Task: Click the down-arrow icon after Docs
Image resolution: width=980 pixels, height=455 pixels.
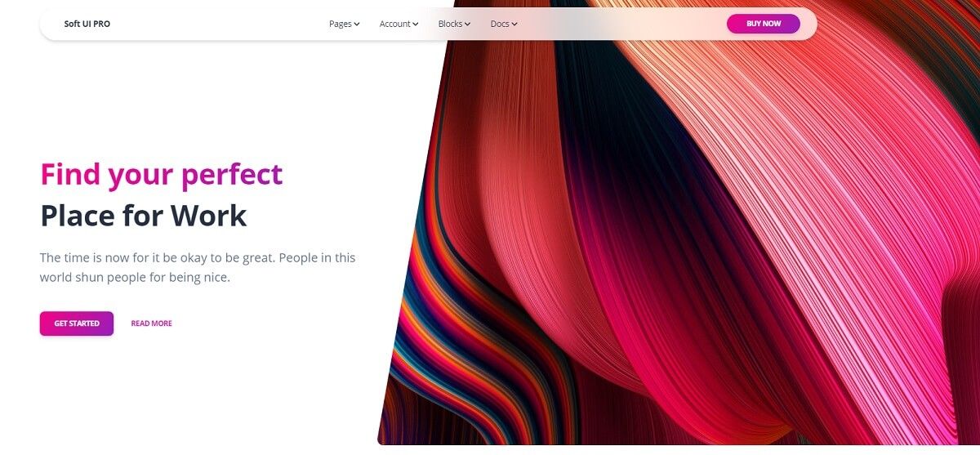Action: point(515,25)
